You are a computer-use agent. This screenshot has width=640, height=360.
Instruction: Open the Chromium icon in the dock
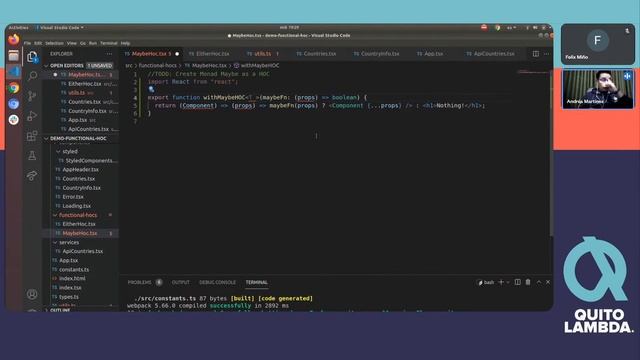click(14, 104)
